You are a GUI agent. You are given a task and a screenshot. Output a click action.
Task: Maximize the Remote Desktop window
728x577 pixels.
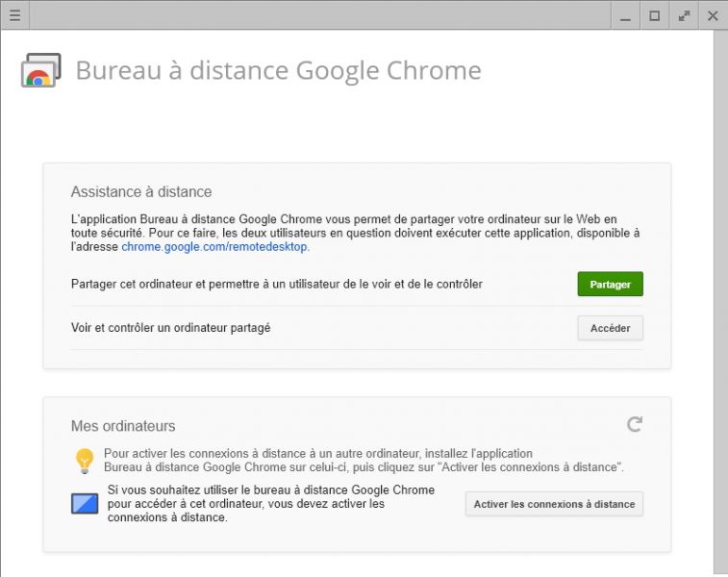[x=655, y=15]
